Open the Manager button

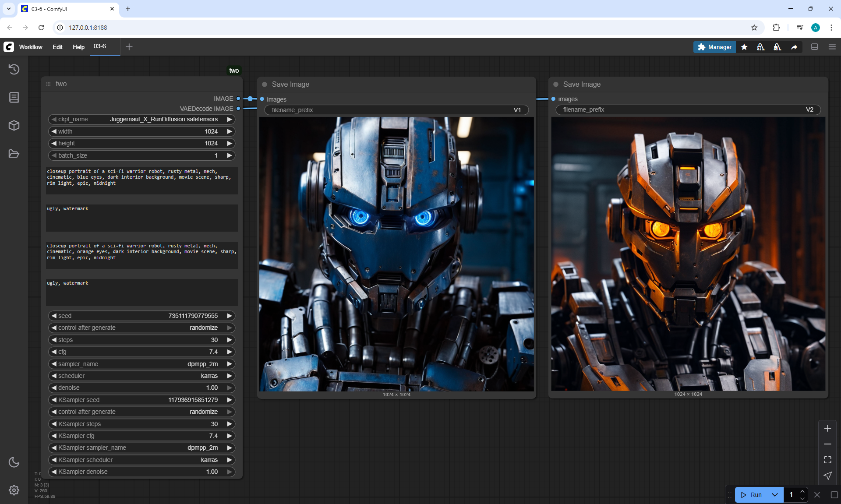(714, 47)
